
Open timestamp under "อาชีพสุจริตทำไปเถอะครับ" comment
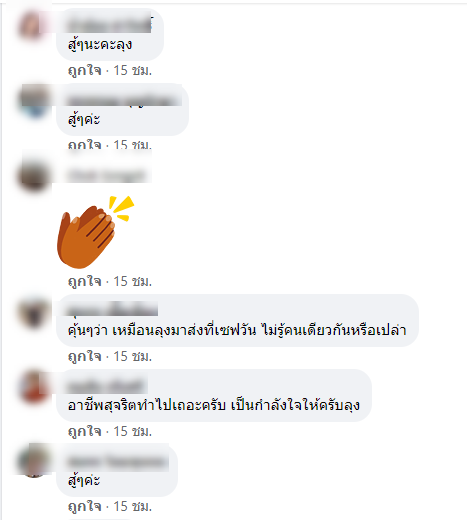[x=133, y=432]
